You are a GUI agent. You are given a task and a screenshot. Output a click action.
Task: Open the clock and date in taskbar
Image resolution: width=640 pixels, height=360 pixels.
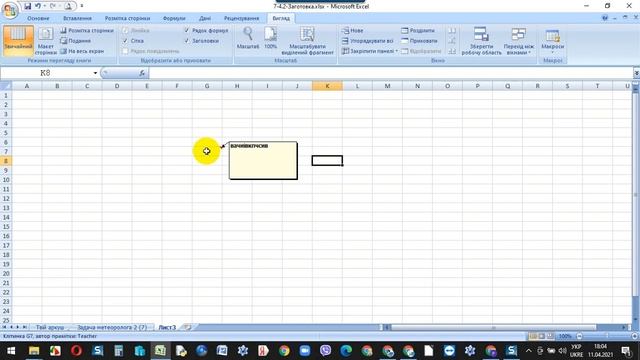[600, 351]
